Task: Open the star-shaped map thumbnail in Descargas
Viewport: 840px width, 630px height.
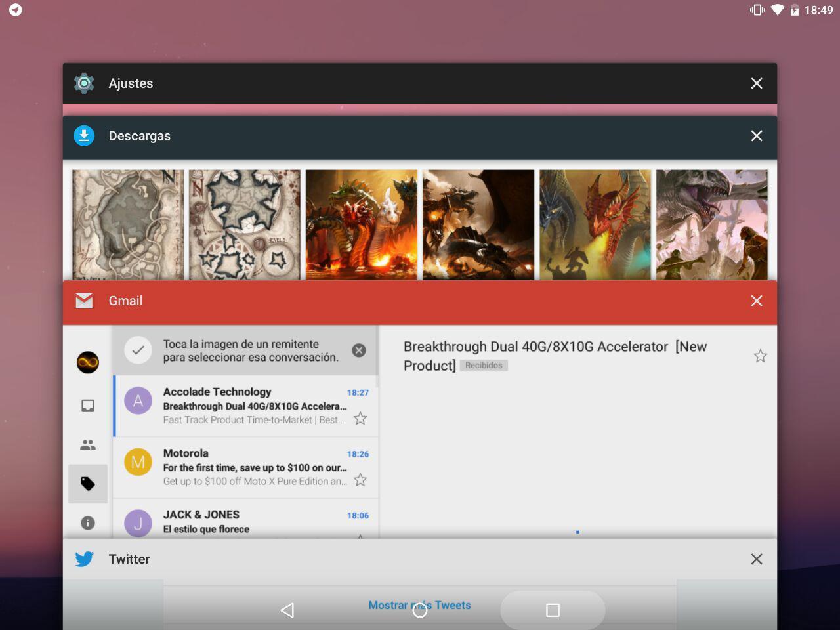Action: [x=245, y=225]
